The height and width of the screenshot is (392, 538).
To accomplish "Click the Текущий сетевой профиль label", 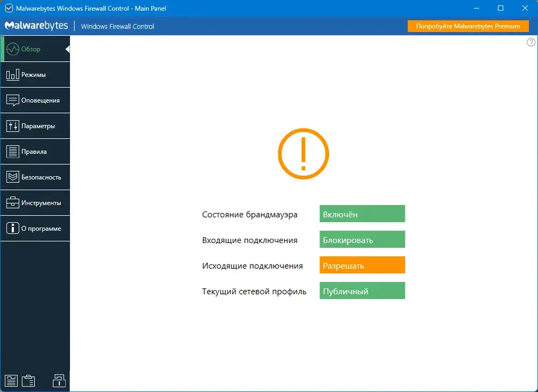I will coord(254,291).
